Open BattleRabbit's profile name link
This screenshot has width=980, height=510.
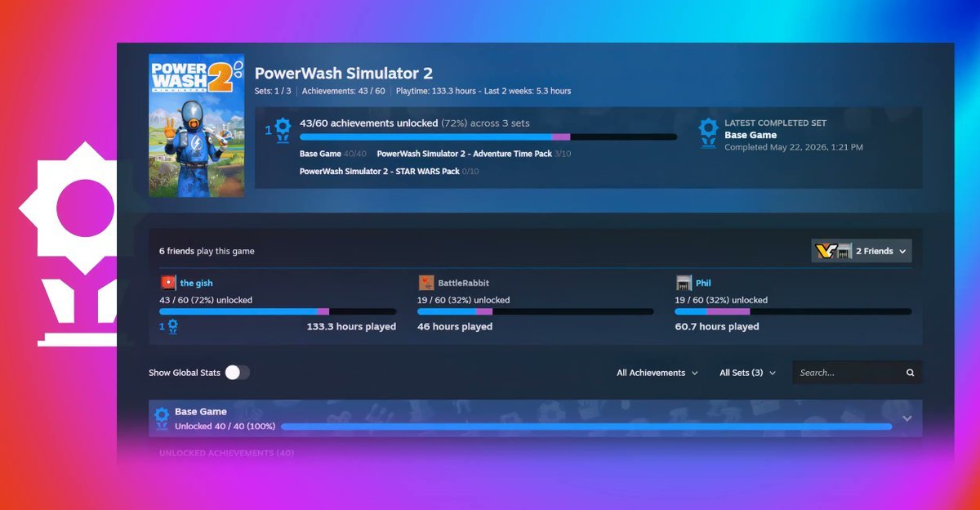click(x=464, y=283)
